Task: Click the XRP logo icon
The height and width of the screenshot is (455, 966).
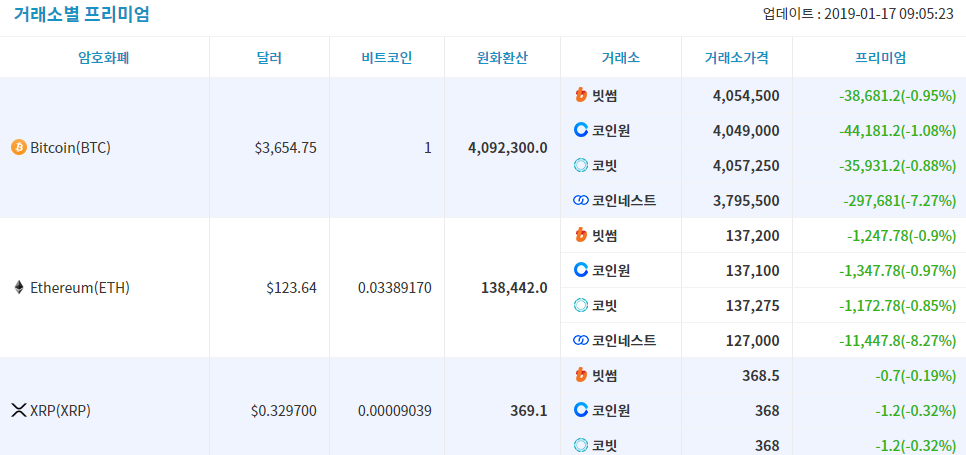Action: click(x=19, y=411)
